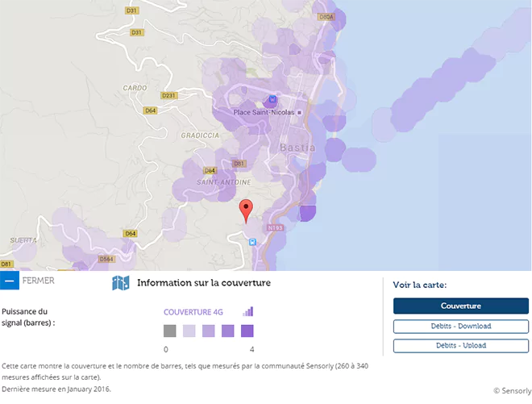
Task: Click the gray zero-bars legend swatch
Action: coord(169,331)
